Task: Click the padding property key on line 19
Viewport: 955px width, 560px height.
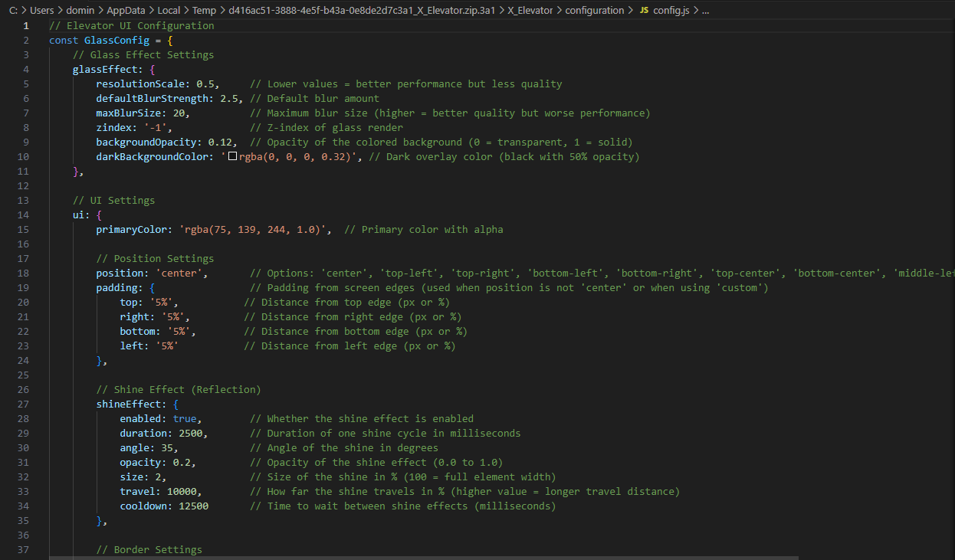Action: (117, 288)
